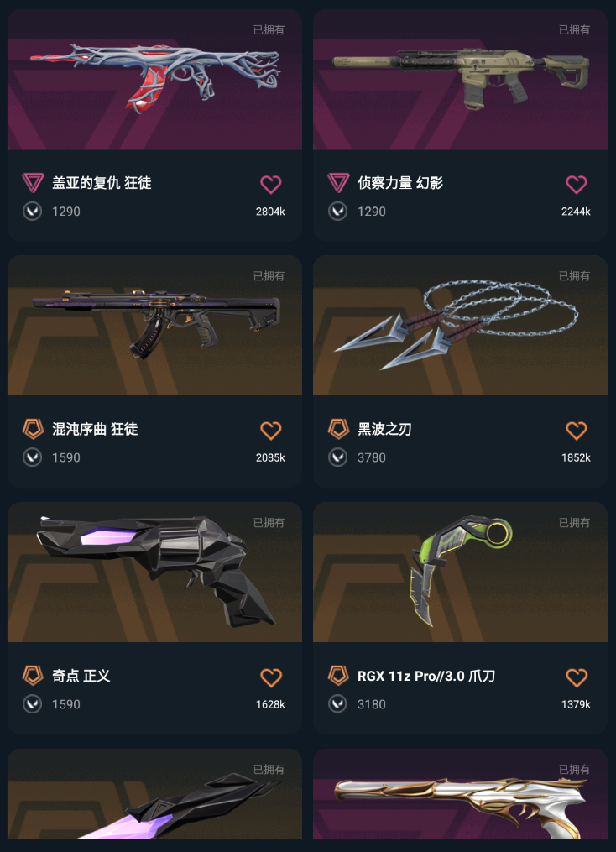Click the orange tier emblem beside 黑波之刃
Screen dimensions: 616x852
point(338,429)
